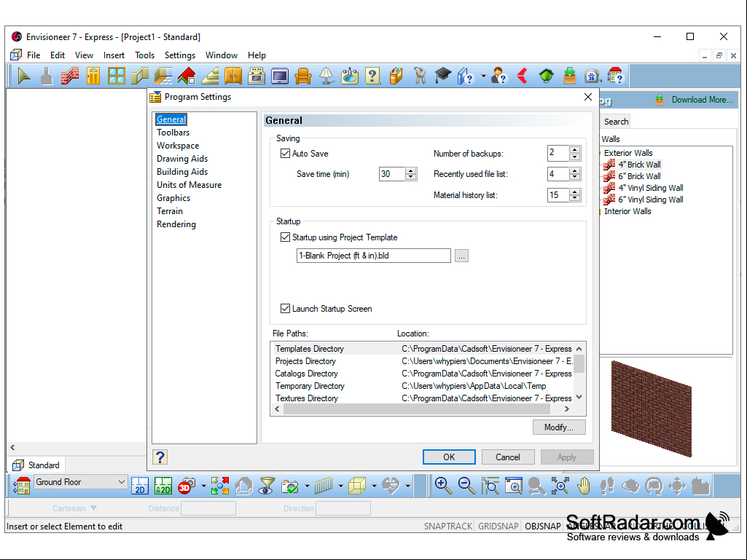Open the Tools menu
Image resolution: width=747 pixels, height=560 pixels.
[x=144, y=55]
